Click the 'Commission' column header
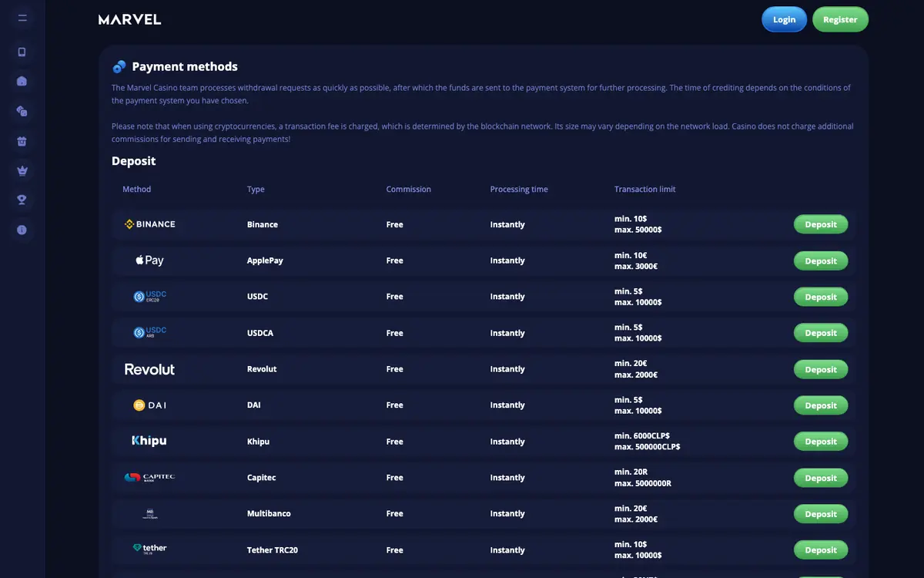 click(x=408, y=189)
